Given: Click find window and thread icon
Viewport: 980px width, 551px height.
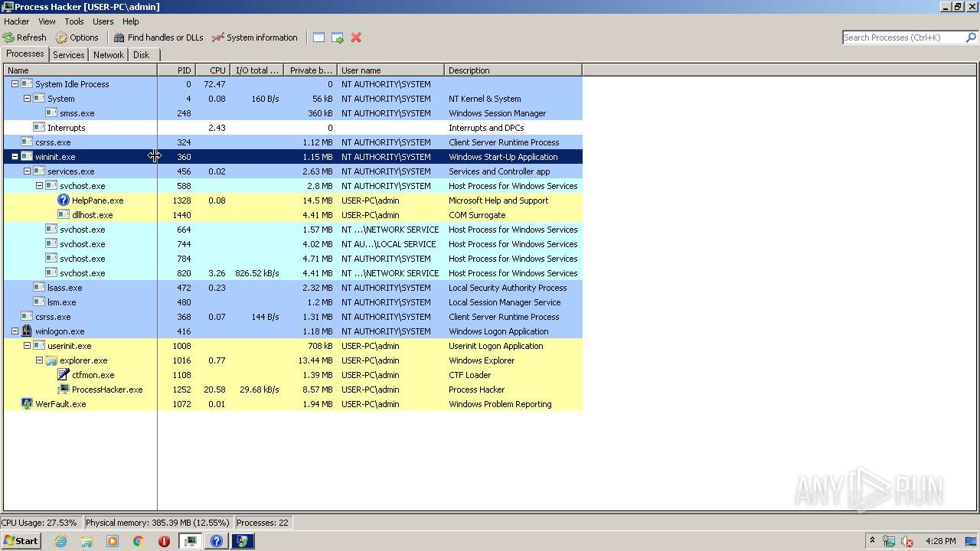Looking at the screenshot, I should tap(338, 37).
